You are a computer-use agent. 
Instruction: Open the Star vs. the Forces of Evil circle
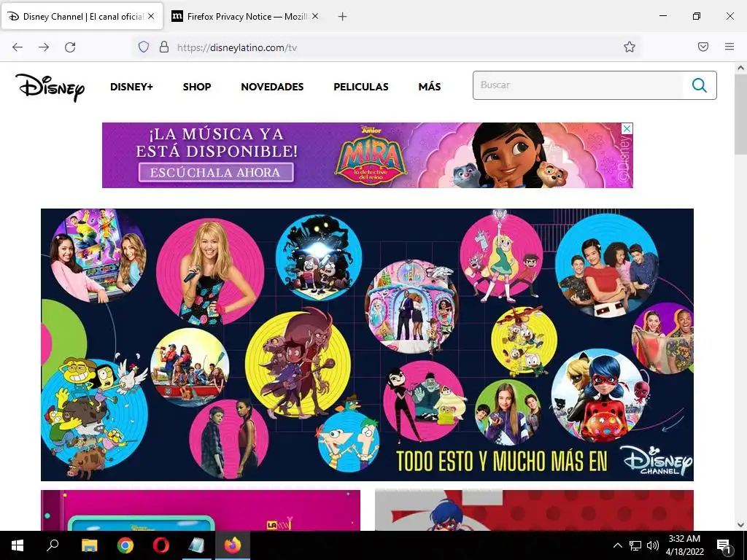pyautogui.click(x=501, y=257)
